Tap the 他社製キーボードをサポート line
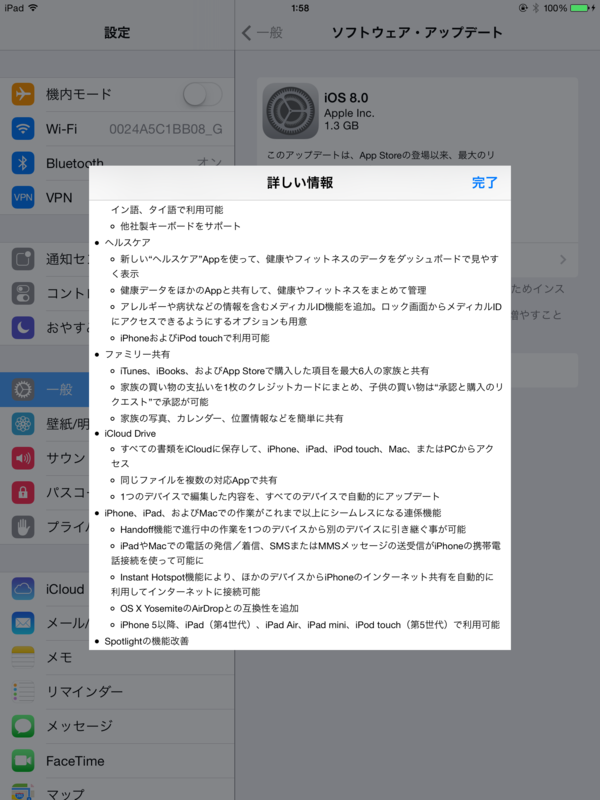 point(180,226)
